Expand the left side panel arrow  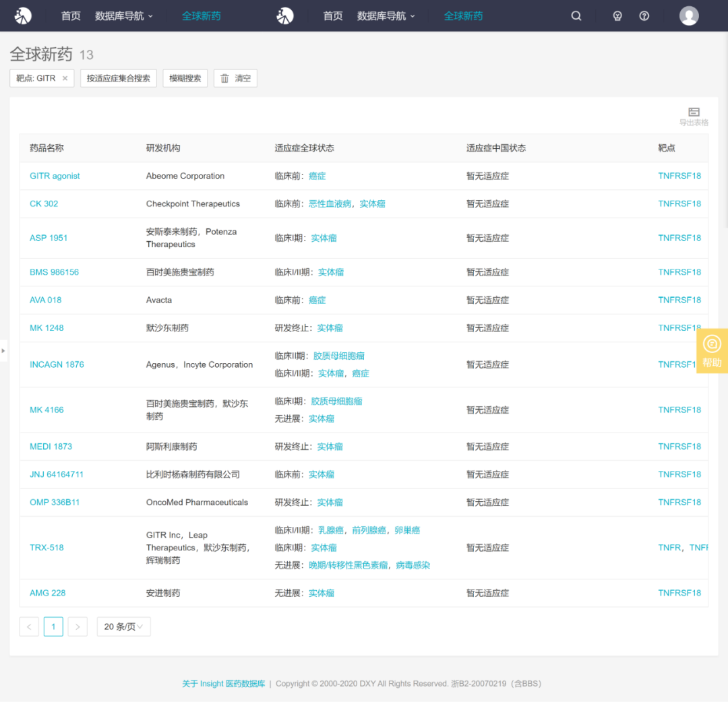click(x=3, y=351)
